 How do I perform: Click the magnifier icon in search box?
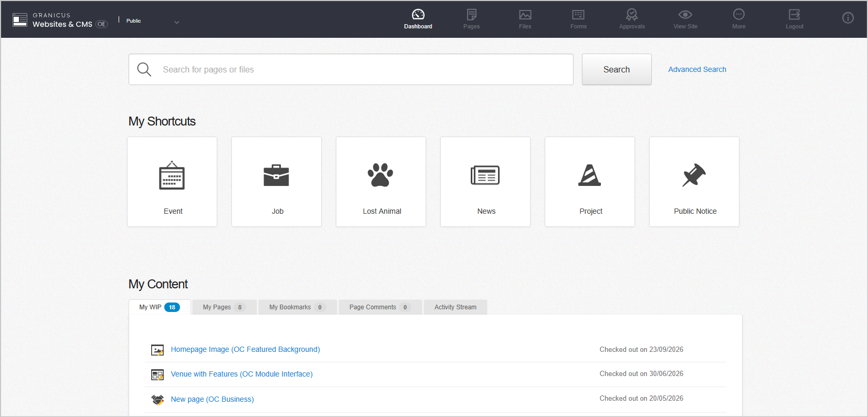pyautogui.click(x=144, y=69)
